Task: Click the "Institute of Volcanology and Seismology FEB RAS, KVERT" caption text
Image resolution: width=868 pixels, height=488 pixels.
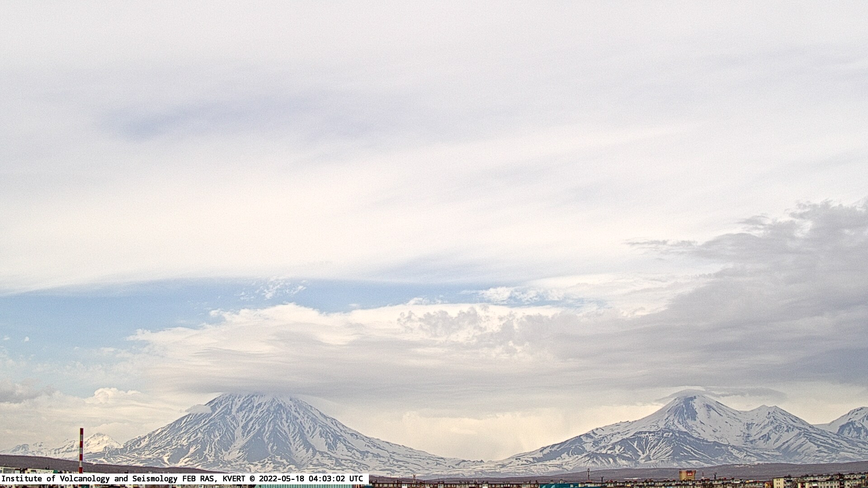Action: tap(123, 479)
